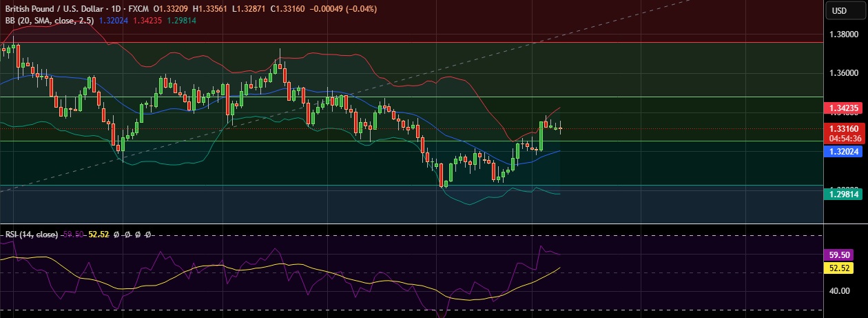Screen dimensions: 868x318
Task: Click the purple 59.50 RSI axis label
Action: (x=843, y=255)
